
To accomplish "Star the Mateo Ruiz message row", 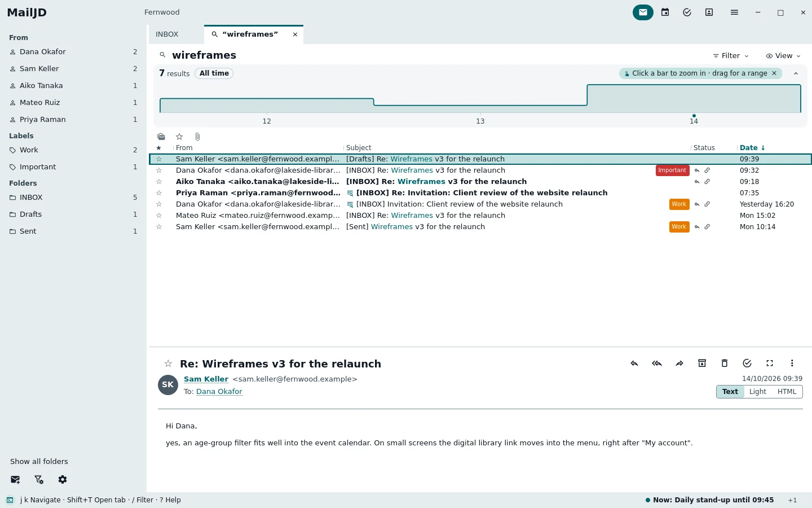I will [159, 216].
